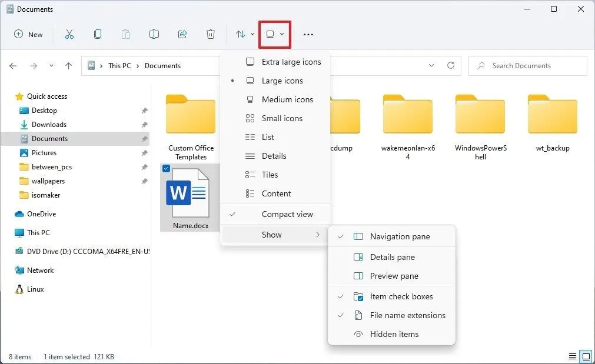Choose Extra large icons layout
This screenshot has width=595, height=364.
coord(275,62)
